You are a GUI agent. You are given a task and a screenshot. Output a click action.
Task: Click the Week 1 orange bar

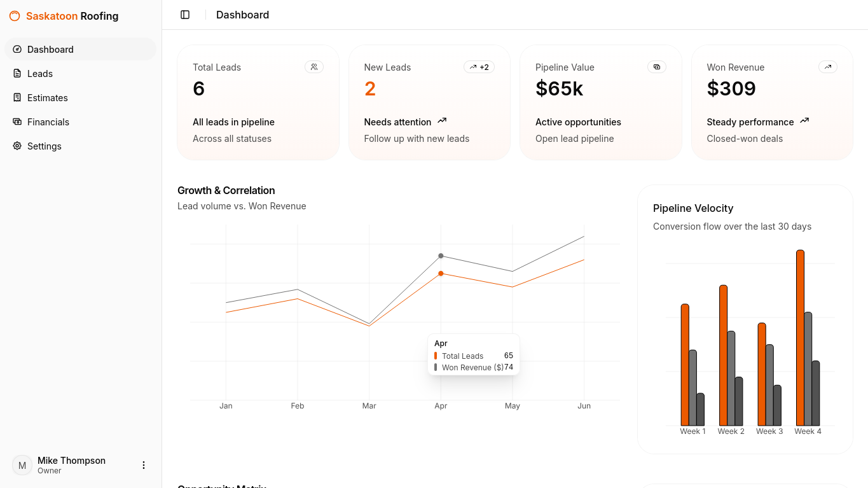point(685,365)
